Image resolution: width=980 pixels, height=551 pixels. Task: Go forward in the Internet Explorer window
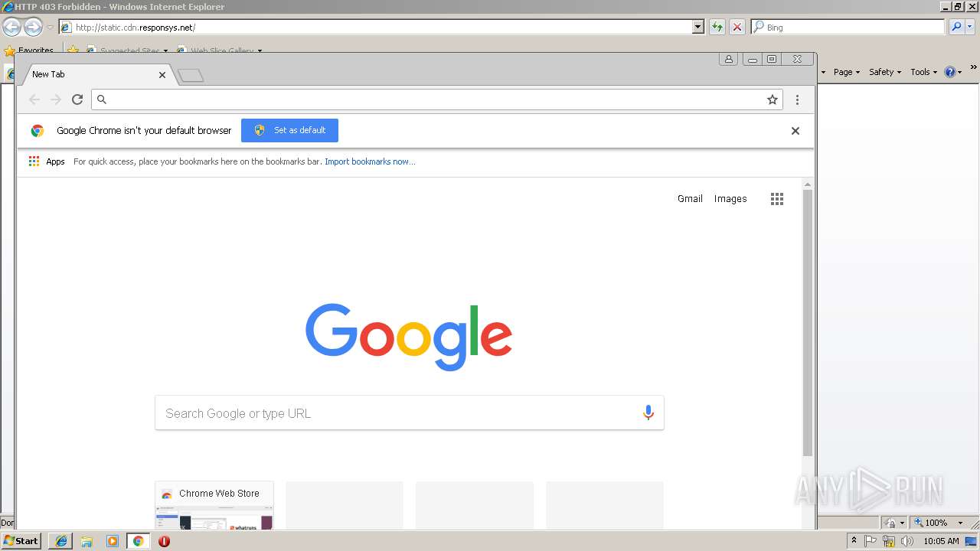33,28
